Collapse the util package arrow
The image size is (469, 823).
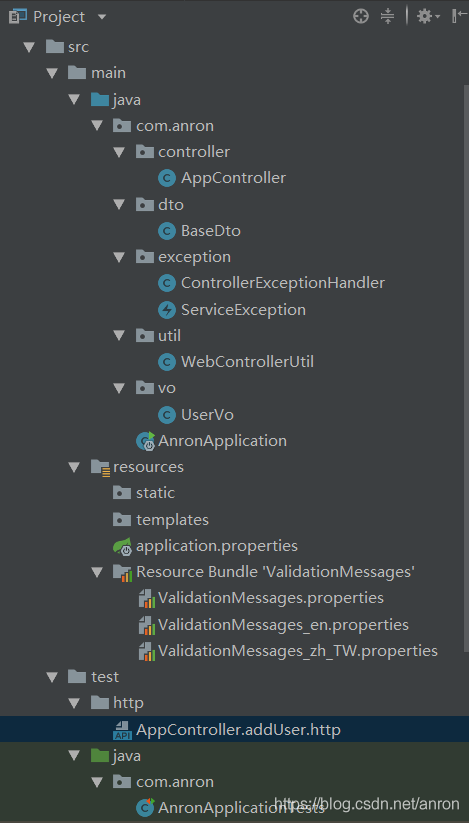click(120, 336)
